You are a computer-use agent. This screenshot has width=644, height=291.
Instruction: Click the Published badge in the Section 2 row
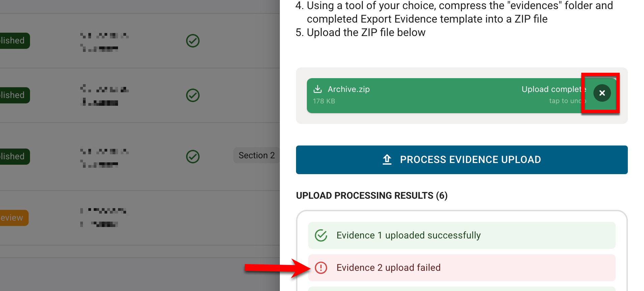click(x=13, y=157)
